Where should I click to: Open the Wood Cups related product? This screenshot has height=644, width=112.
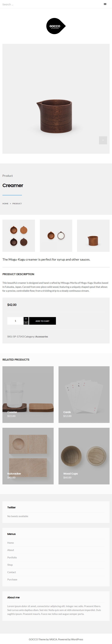[84, 456]
